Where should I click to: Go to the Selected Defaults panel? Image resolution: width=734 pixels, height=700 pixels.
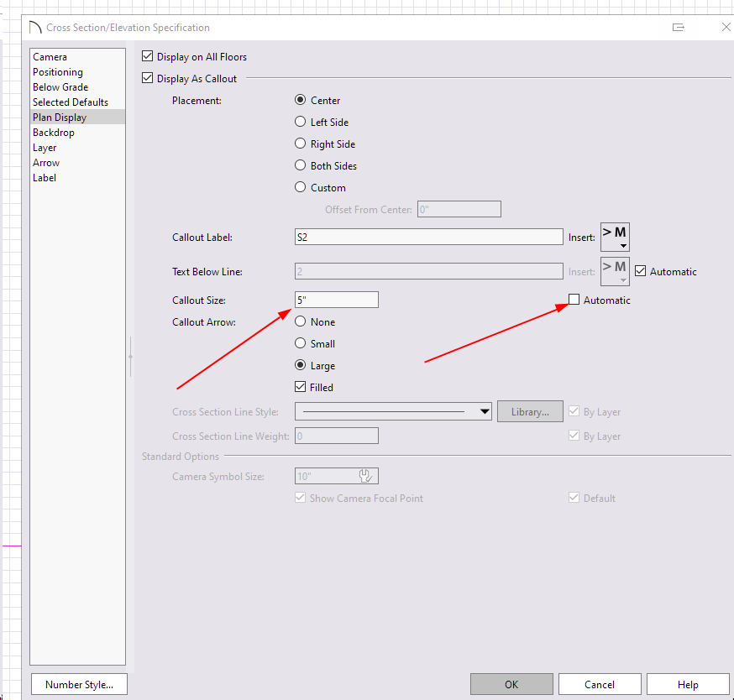(71, 102)
